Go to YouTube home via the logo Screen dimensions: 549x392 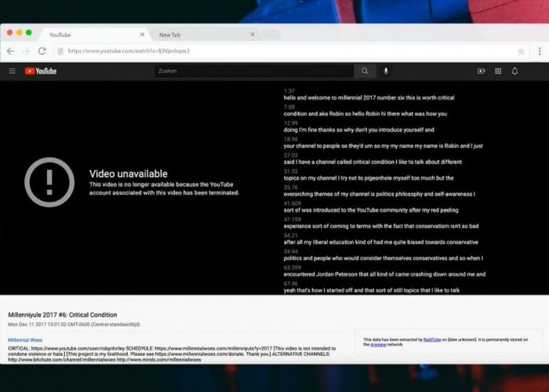click(41, 71)
